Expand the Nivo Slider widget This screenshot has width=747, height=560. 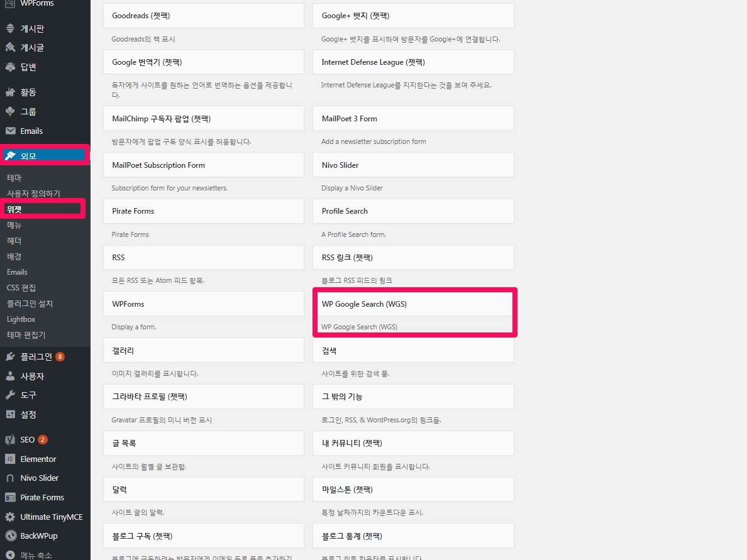point(412,165)
